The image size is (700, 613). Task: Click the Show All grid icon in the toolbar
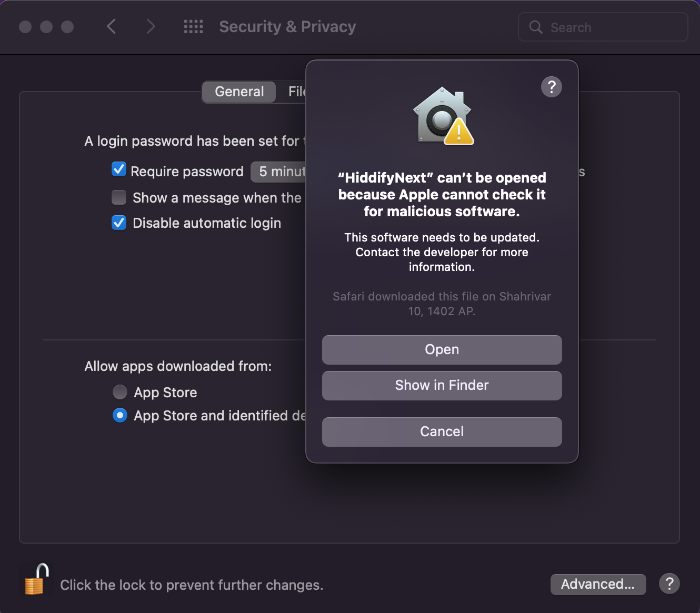point(193,26)
